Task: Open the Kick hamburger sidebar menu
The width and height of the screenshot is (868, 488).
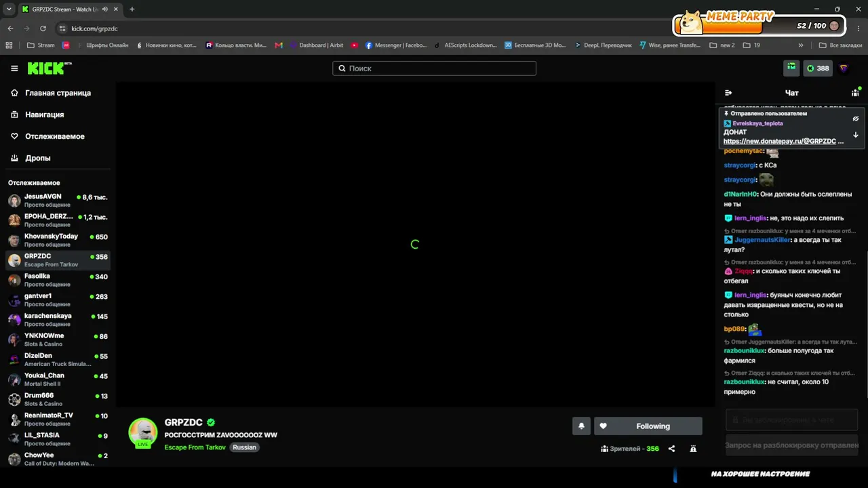Action: (14, 68)
